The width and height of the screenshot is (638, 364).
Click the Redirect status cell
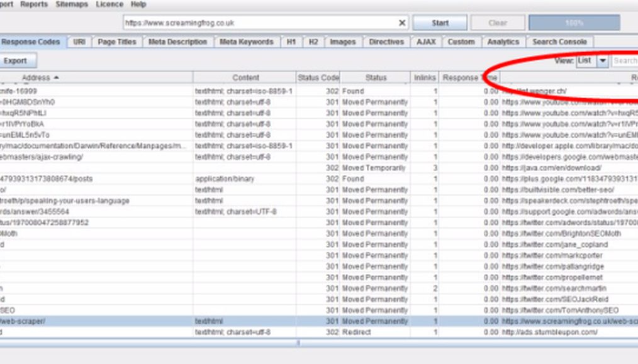tap(375, 333)
